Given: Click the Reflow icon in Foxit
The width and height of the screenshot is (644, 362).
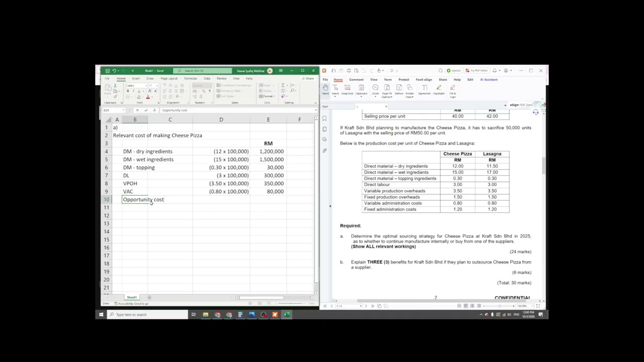Looking at the screenshot, I should [399, 89].
